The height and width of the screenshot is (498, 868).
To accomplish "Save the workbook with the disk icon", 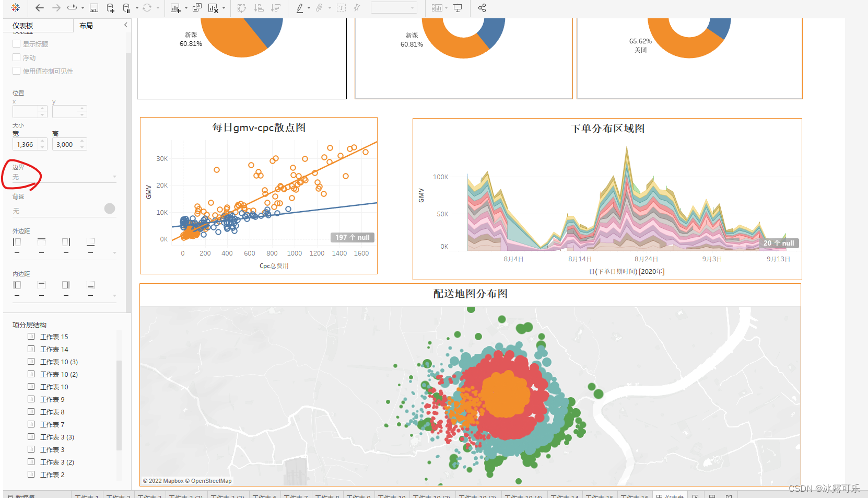I will 94,8.
